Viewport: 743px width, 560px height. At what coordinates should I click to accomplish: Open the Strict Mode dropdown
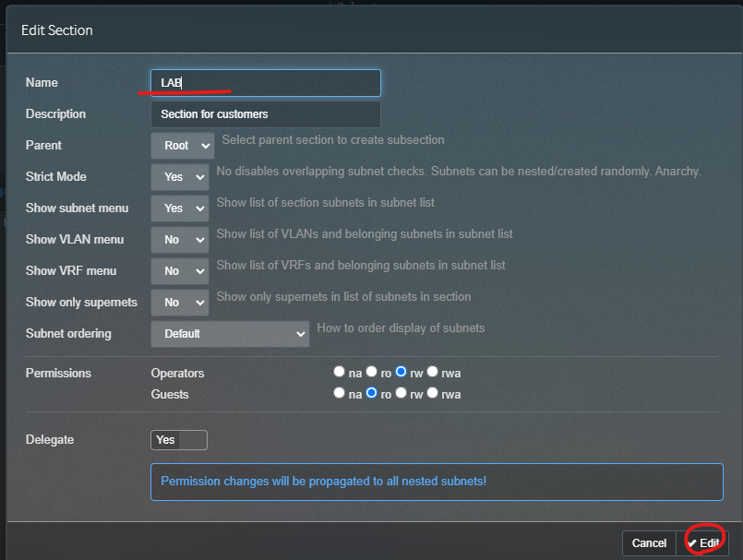[x=180, y=177]
